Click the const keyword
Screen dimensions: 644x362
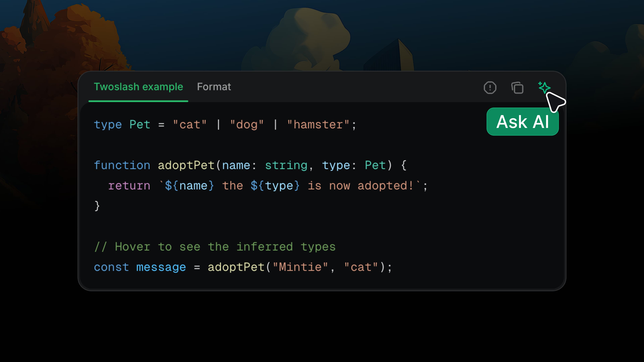(111, 267)
